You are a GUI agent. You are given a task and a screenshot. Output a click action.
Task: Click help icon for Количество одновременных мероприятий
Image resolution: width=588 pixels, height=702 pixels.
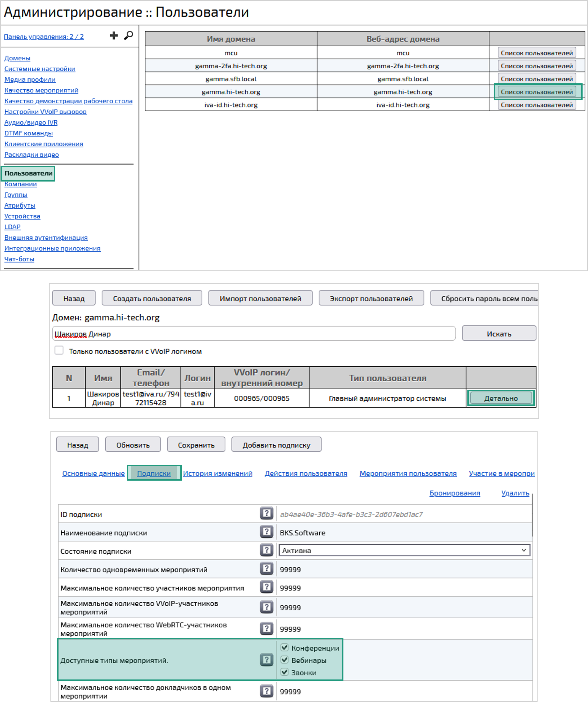pyautogui.click(x=266, y=568)
